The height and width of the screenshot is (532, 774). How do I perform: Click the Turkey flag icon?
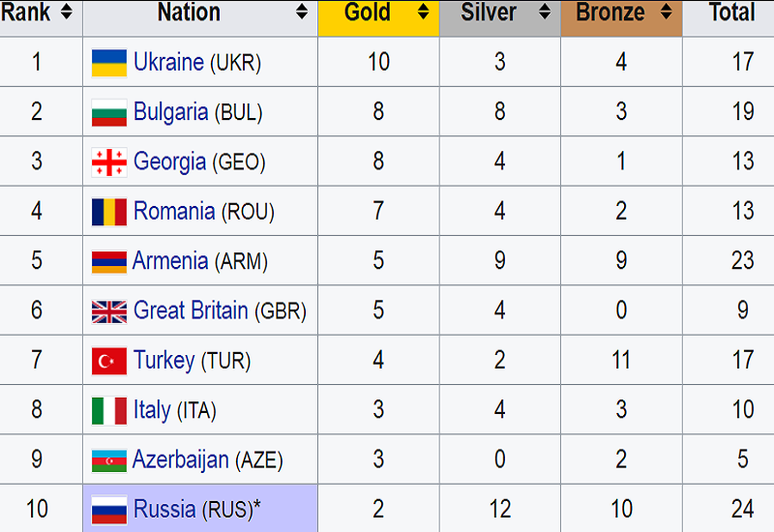click(x=109, y=362)
